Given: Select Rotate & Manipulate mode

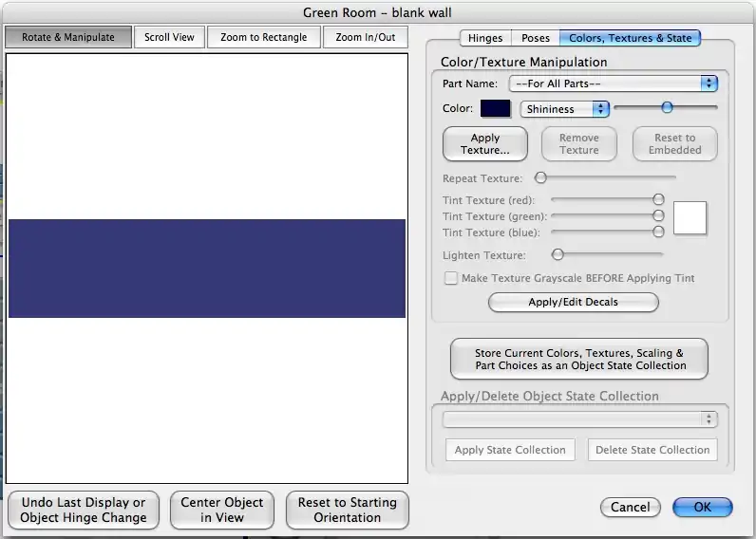Looking at the screenshot, I should [x=68, y=37].
